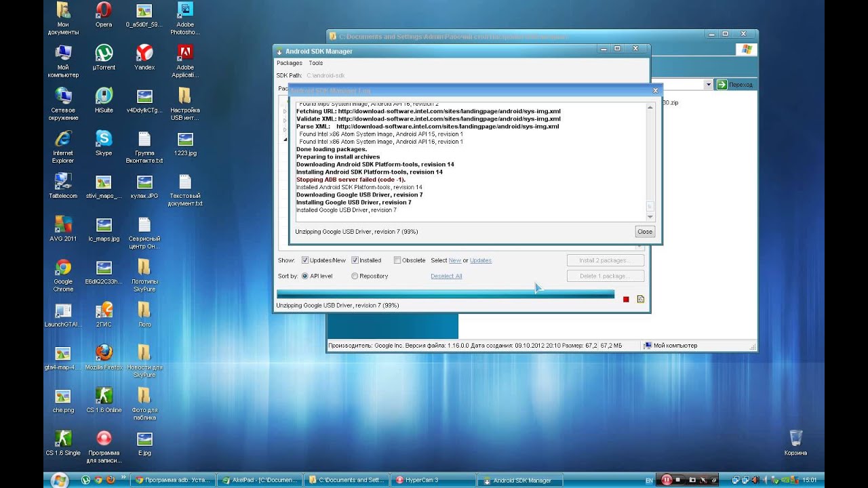Click the Select Updates link
868x488 pixels.
(x=481, y=260)
